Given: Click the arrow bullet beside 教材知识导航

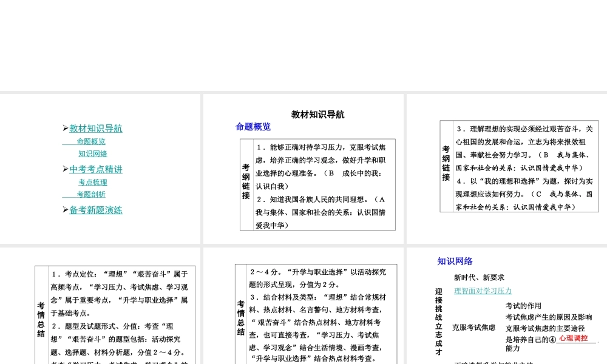Looking at the screenshot, I should 66,128.
